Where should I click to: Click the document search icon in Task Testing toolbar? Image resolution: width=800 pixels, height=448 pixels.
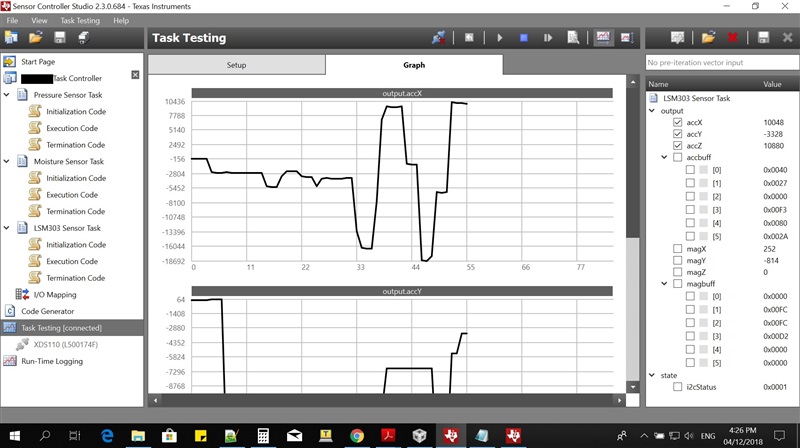click(x=573, y=38)
